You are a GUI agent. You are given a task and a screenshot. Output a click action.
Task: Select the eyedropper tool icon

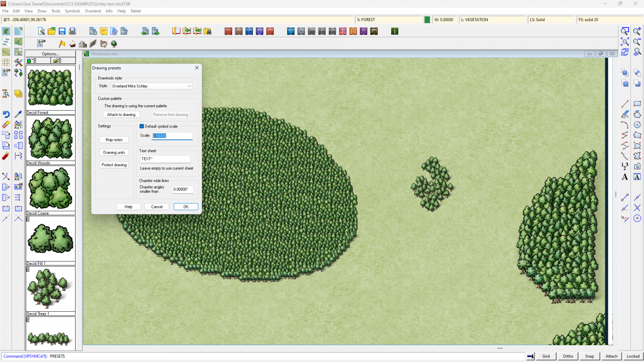point(18,114)
